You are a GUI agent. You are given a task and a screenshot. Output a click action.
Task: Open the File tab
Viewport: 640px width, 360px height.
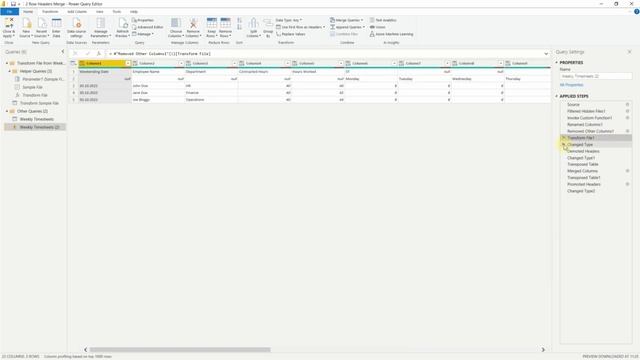pos(9,11)
